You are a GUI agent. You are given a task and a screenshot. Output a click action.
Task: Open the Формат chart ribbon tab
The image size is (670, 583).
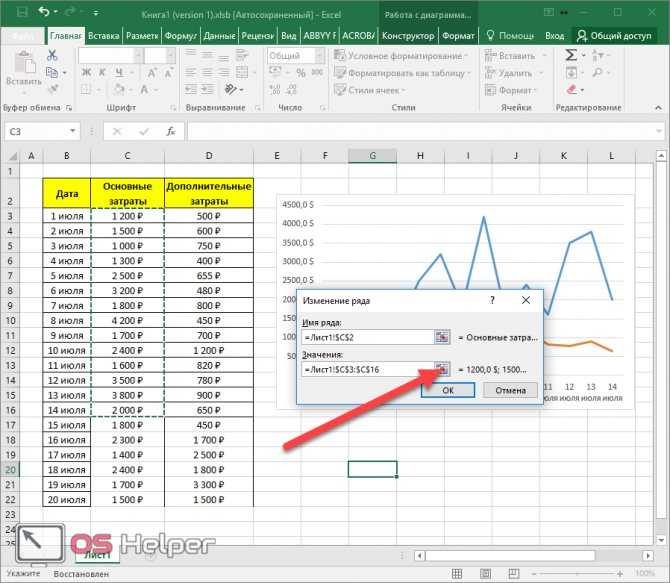458,35
